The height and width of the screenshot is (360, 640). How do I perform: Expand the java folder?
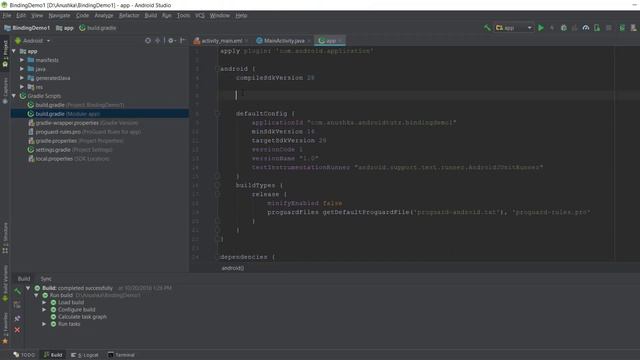[22, 69]
